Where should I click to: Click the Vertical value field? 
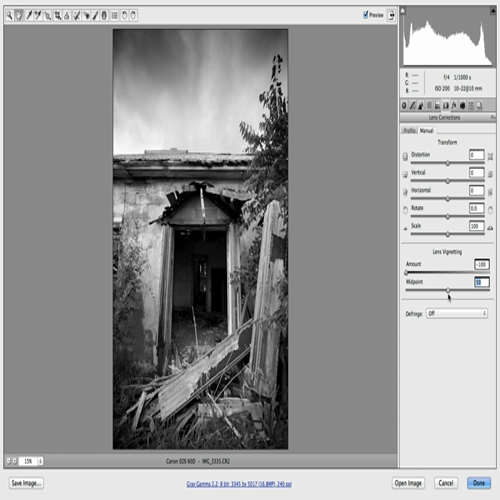pyautogui.click(x=477, y=173)
